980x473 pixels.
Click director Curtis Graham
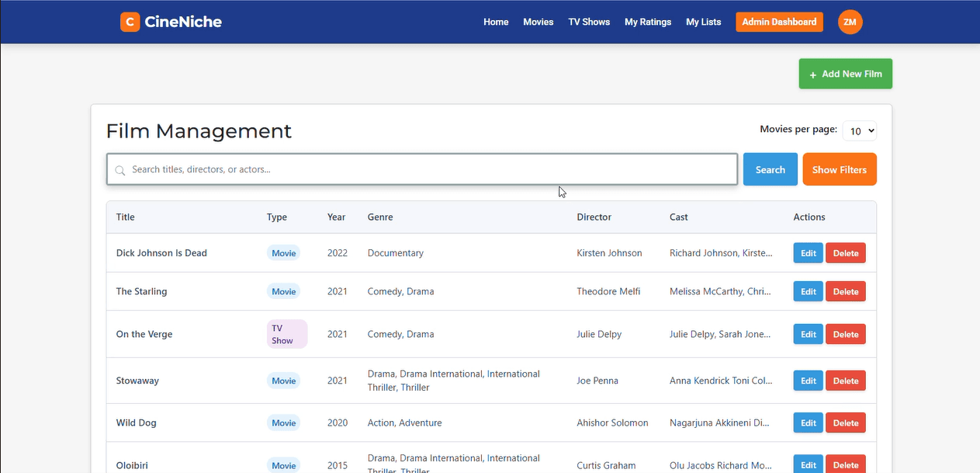pos(607,466)
